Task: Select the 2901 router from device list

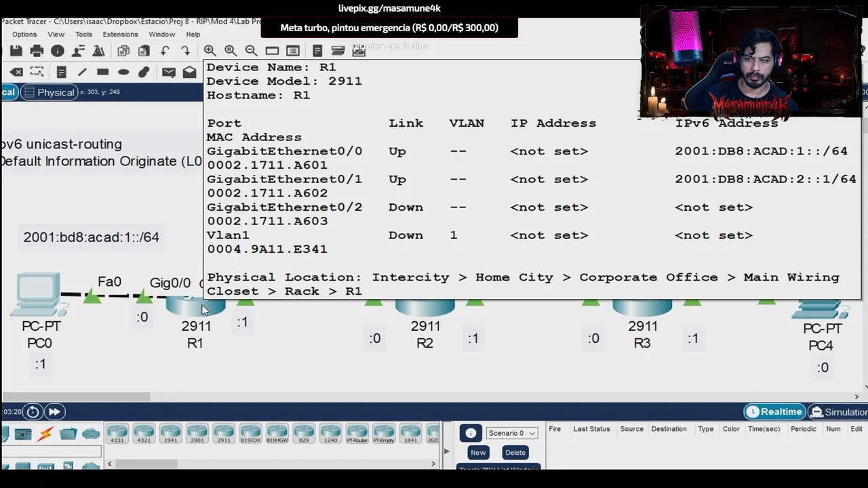Action: pos(197,434)
